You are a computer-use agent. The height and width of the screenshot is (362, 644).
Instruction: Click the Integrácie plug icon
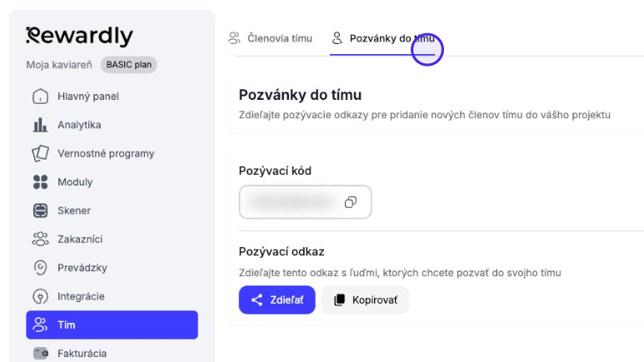[x=40, y=296]
